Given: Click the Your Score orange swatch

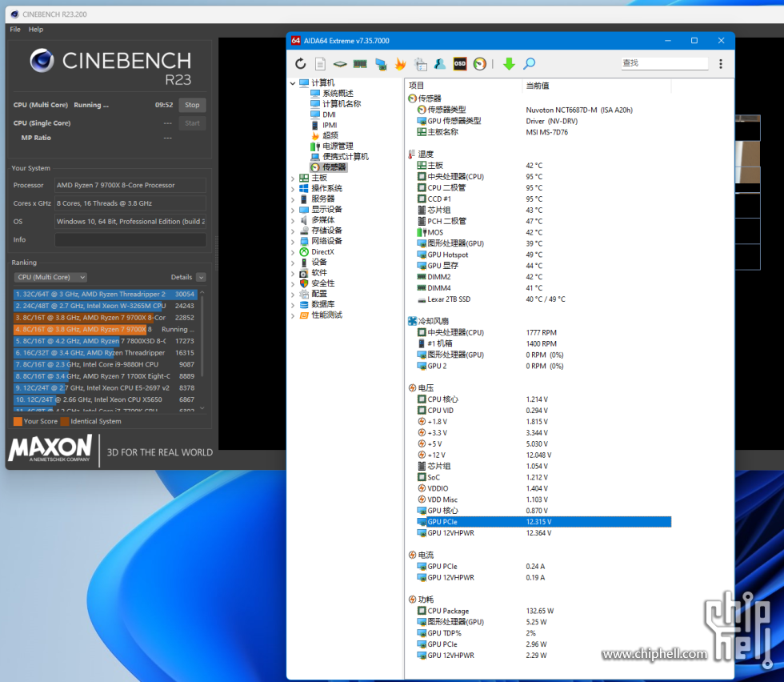Looking at the screenshot, I should click(18, 421).
